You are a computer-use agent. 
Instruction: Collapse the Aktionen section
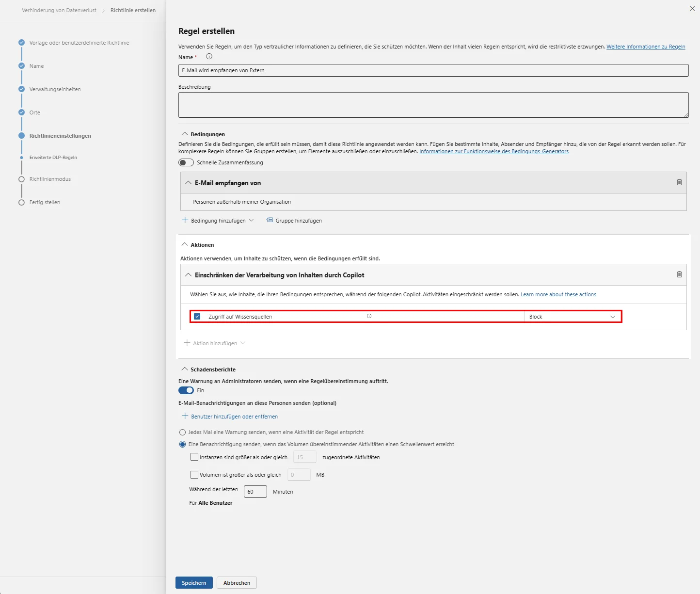(184, 244)
